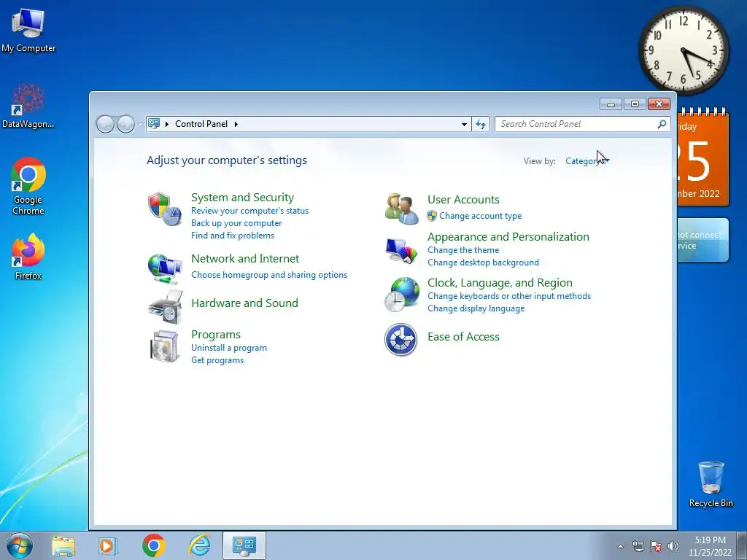The height and width of the screenshot is (560, 747).
Task: Click Appearance and Personalization monitor icon
Action: pyautogui.click(x=401, y=251)
